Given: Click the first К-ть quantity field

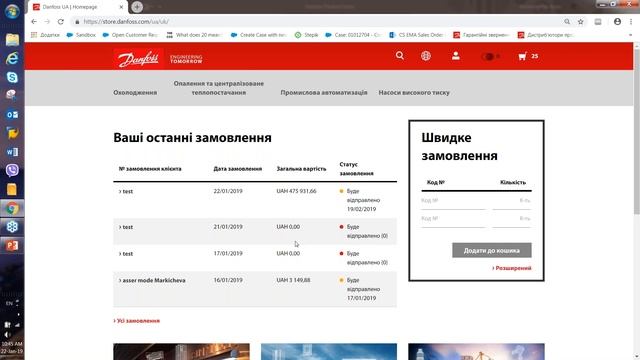Looking at the screenshot, I should coord(512,201).
